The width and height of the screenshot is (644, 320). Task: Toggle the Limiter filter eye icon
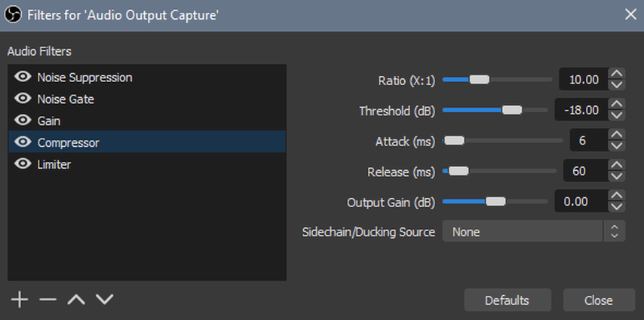pos(23,163)
